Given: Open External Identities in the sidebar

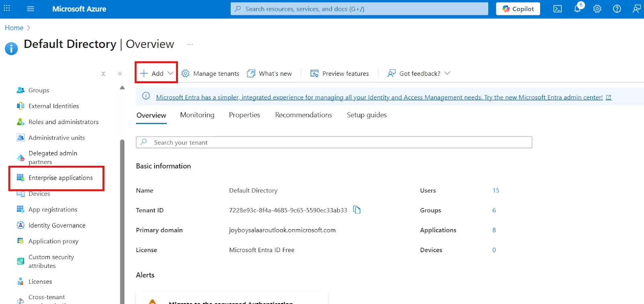Looking at the screenshot, I should click(54, 106).
